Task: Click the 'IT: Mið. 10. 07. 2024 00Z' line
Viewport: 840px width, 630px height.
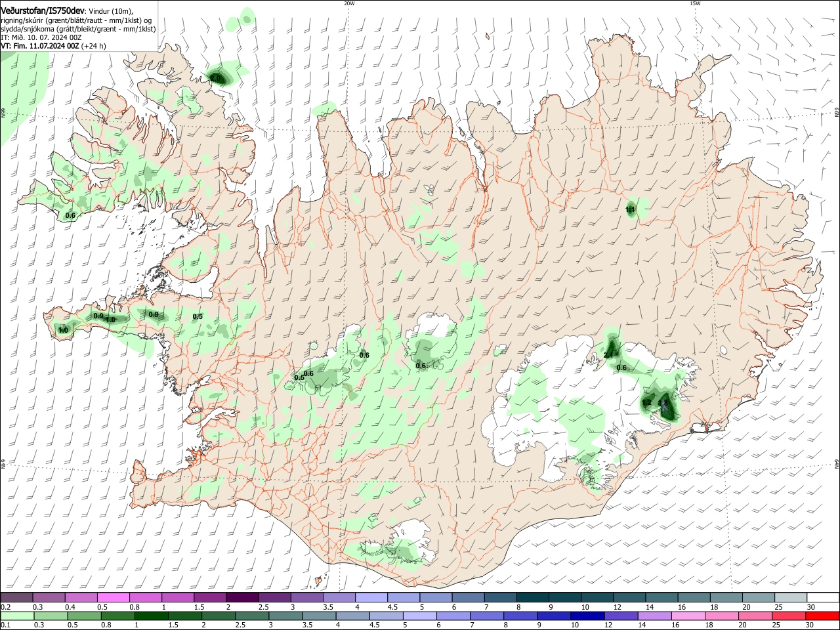Action: (40, 37)
